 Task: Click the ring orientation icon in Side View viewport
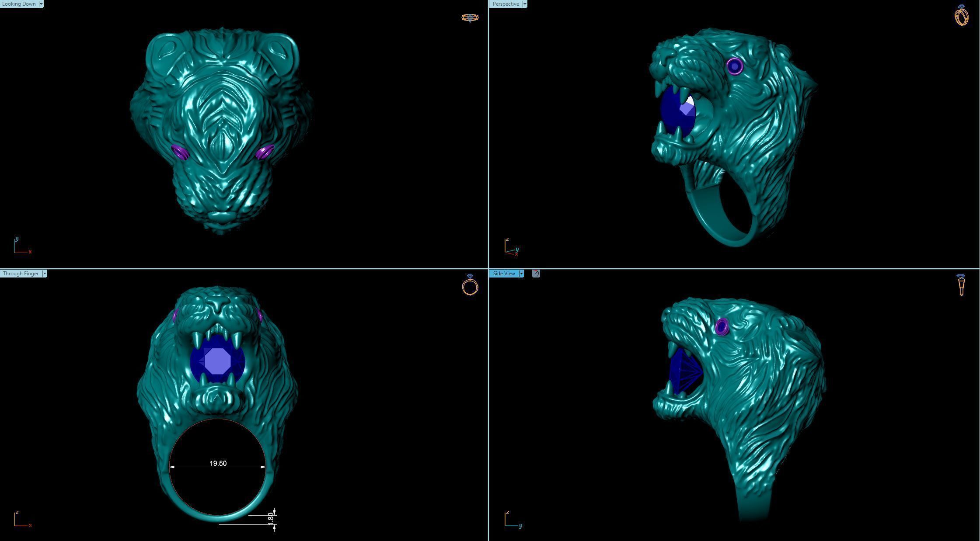[x=961, y=285]
